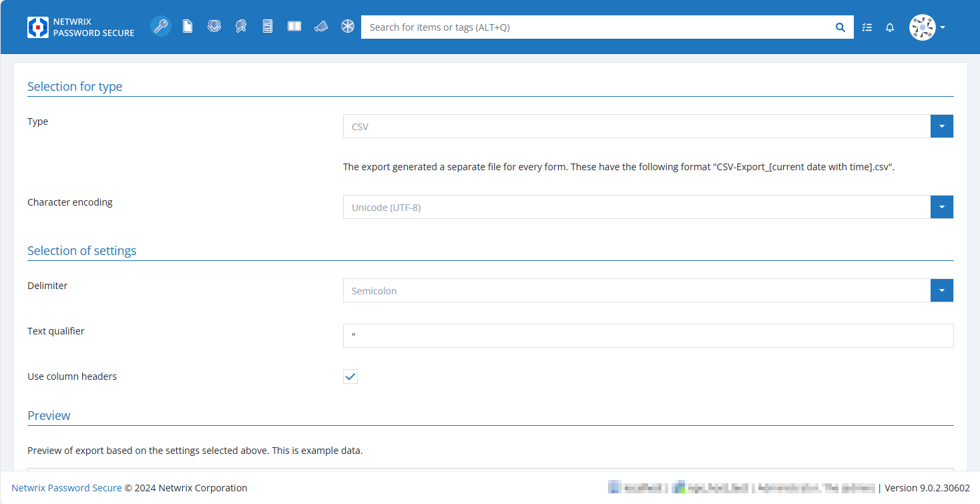This screenshot has height=504, width=980.
Task: Focus the Search for items or tags box
Action: (x=597, y=27)
